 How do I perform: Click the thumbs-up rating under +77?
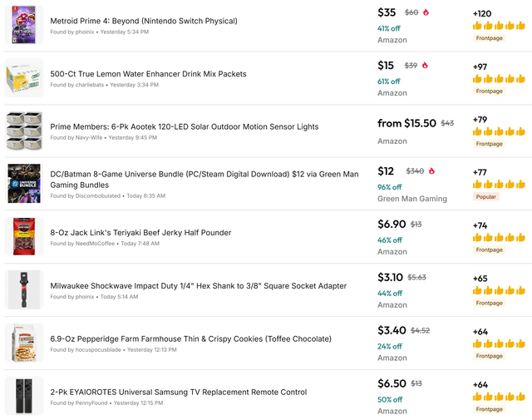click(x=499, y=185)
